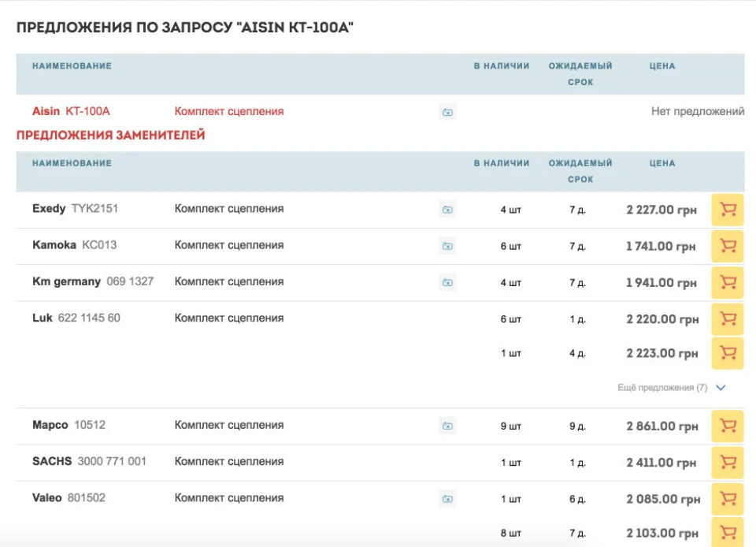Click 'Комплект сцепления' in Mapco row
Image resolution: width=756 pixels, height=547 pixels.
coord(229,425)
